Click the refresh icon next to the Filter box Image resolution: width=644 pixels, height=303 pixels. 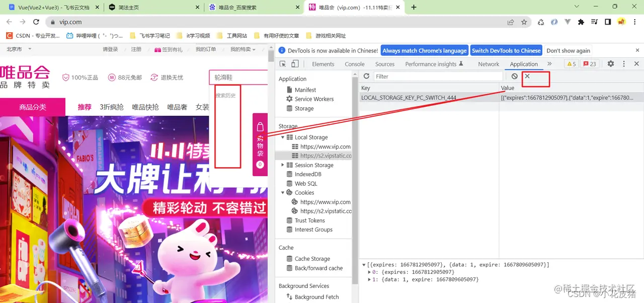366,76
